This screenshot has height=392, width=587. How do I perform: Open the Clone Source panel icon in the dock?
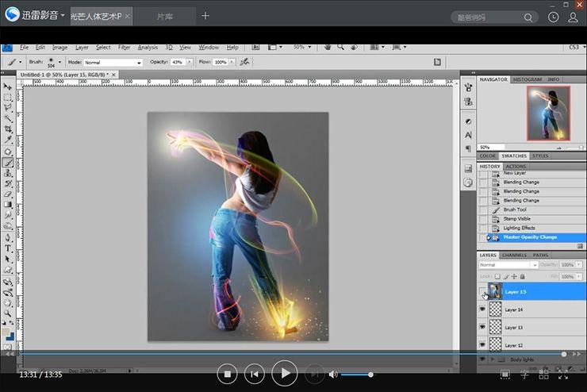point(468,102)
